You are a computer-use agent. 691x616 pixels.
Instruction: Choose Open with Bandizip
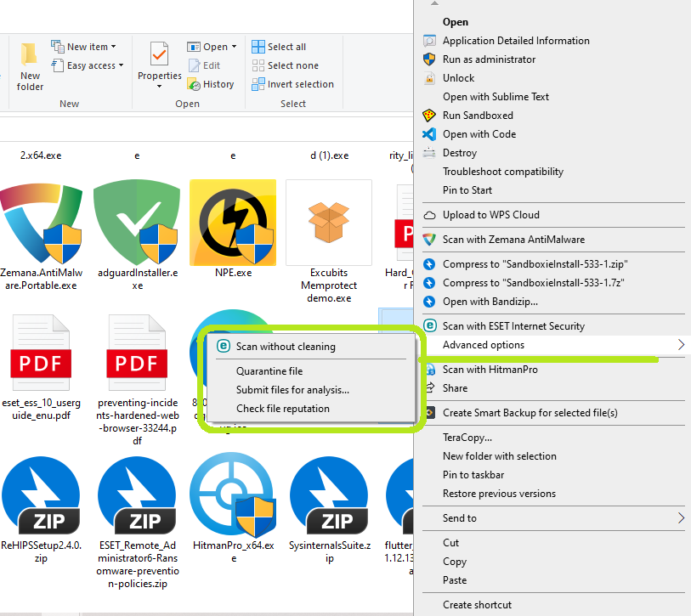click(x=552, y=302)
